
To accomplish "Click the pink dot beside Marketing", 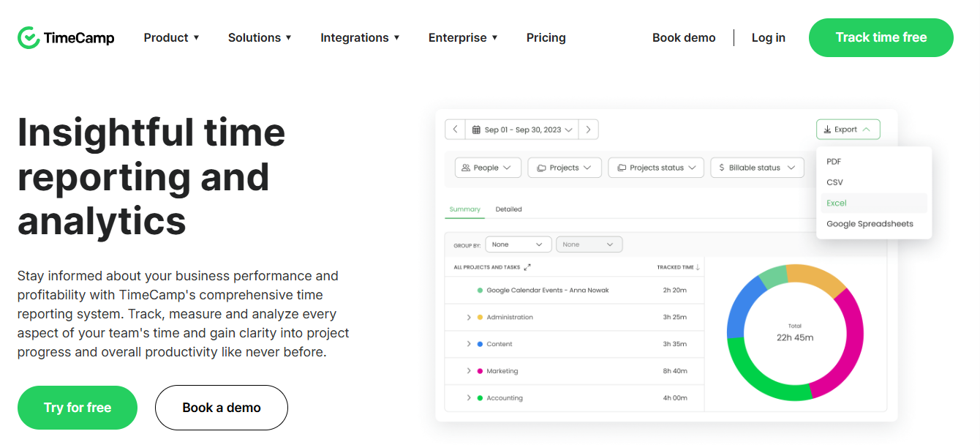I will [x=480, y=371].
